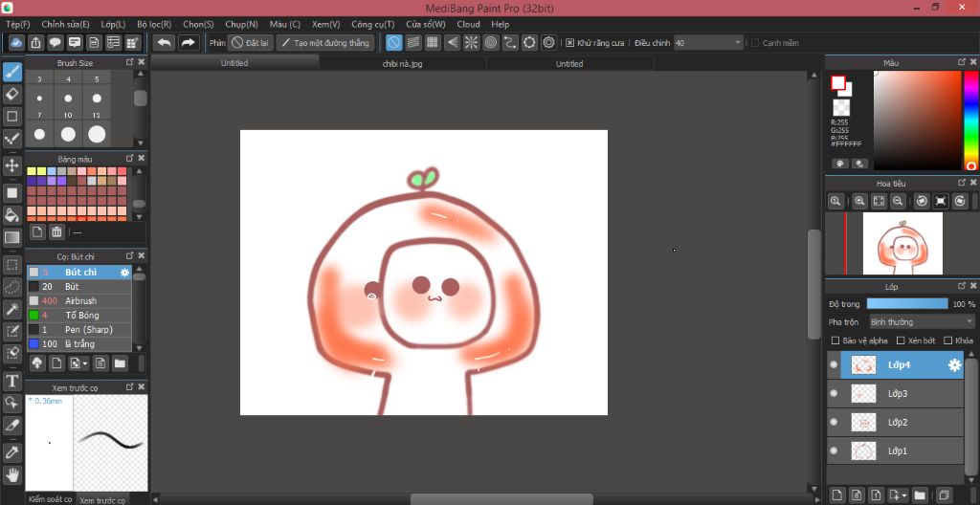Enable Bảo vệ alpha checkbox
Screen dimensions: 980x505
(835, 340)
